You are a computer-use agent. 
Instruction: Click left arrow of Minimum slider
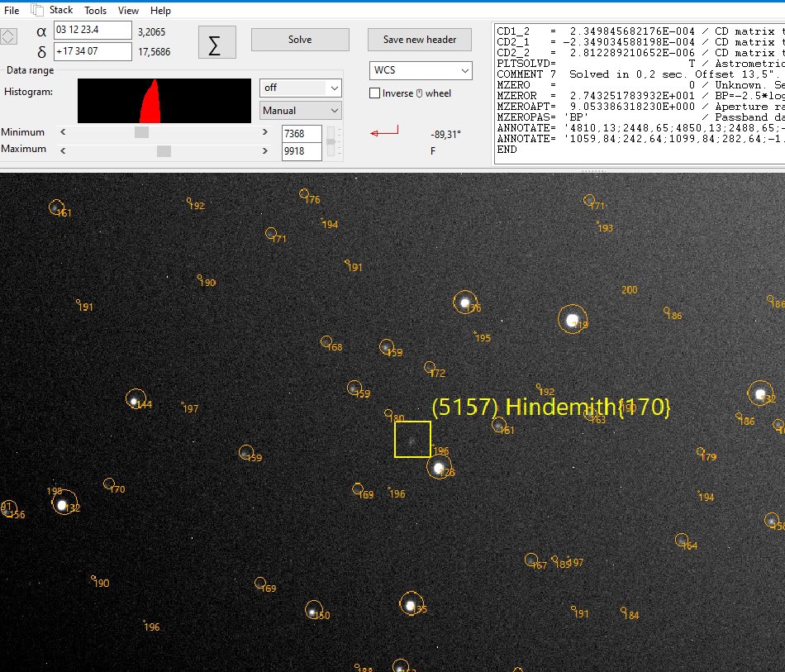point(63,132)
